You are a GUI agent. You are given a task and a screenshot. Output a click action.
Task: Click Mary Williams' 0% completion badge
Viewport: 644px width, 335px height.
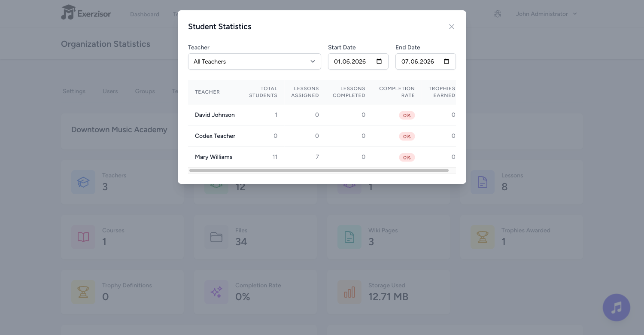tap(407, 157)
